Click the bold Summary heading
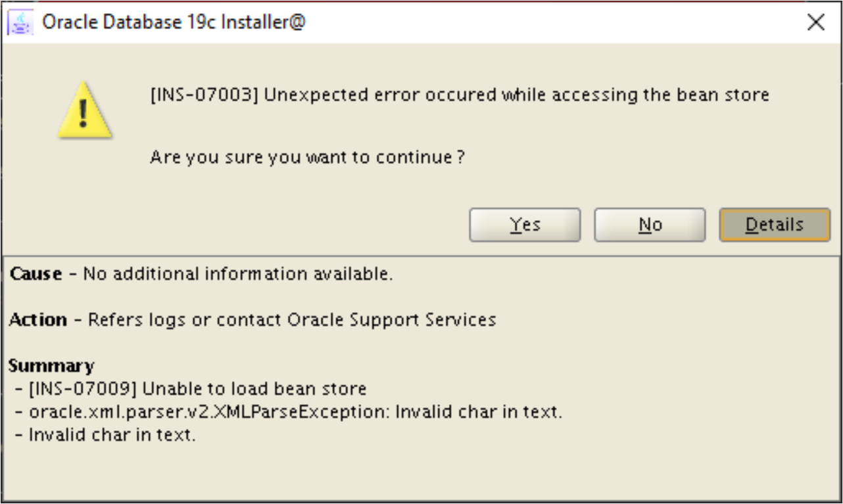843x504 pixels. (41, 365)
